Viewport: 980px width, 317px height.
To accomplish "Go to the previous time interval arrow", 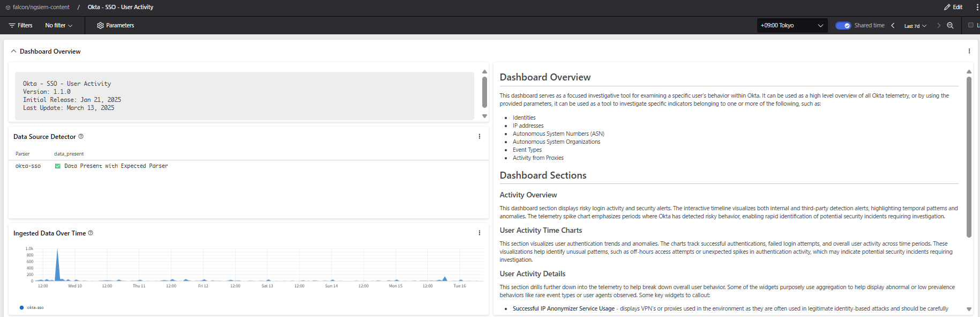I will point(893,25).
